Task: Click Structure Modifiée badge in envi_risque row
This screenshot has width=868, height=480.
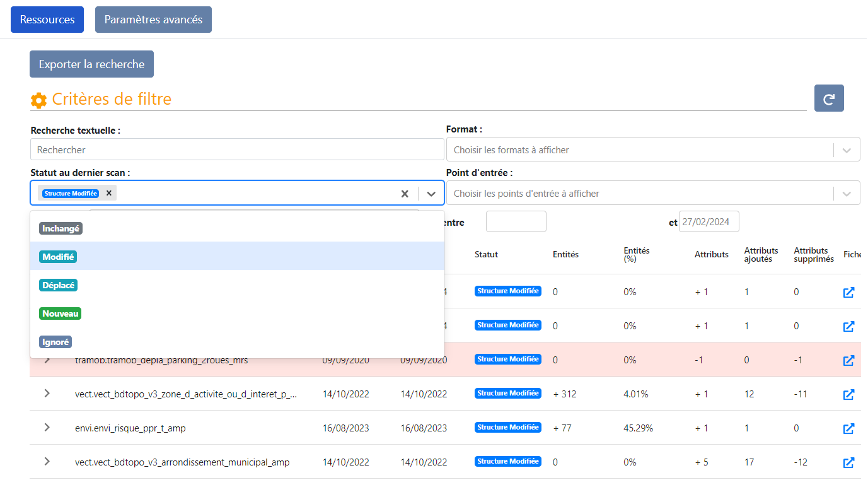Action: (507, 427)
